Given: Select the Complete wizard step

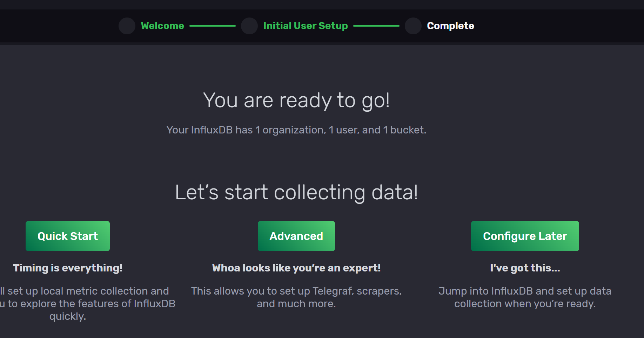Looking at the screenshot, I should coord(450,26).
